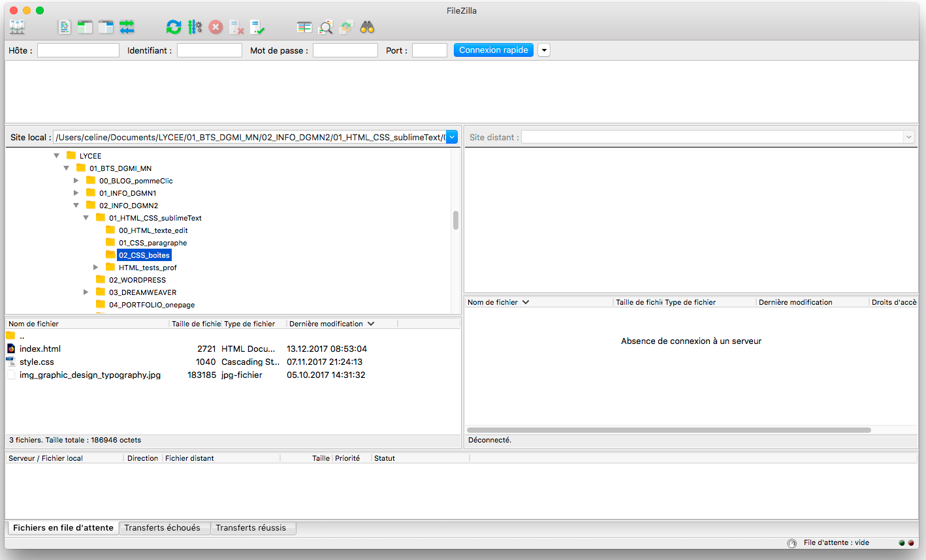
Task: Toggle transfer queue display icon
Action: [x=127, y=27]
